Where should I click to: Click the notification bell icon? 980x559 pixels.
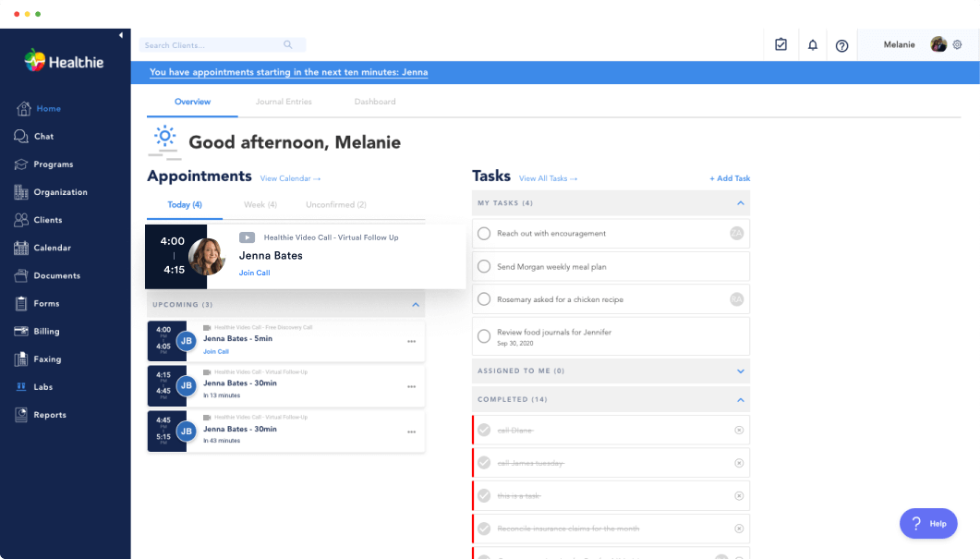pos(813,45)
